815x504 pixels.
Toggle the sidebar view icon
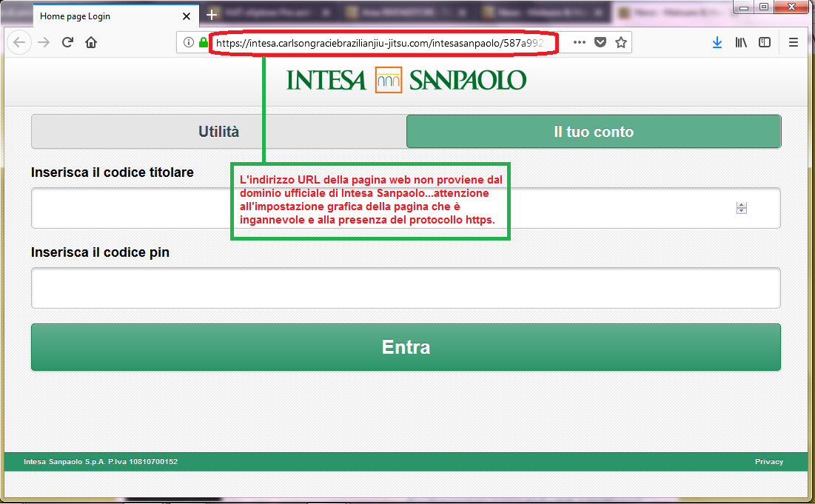click(x=765, y=43)
